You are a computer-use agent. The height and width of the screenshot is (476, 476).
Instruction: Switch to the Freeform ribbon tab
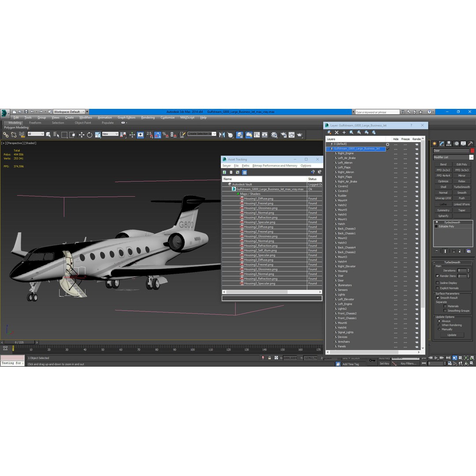[x=35, y=123]
